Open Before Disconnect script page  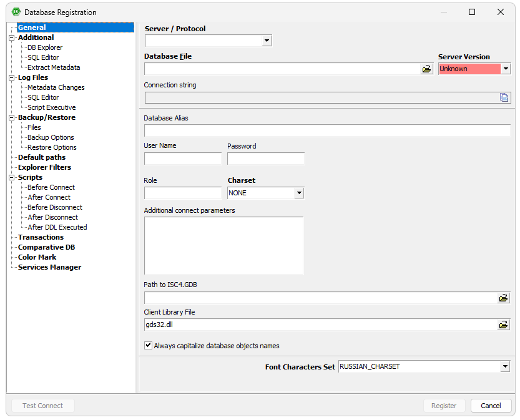(55, 207)
